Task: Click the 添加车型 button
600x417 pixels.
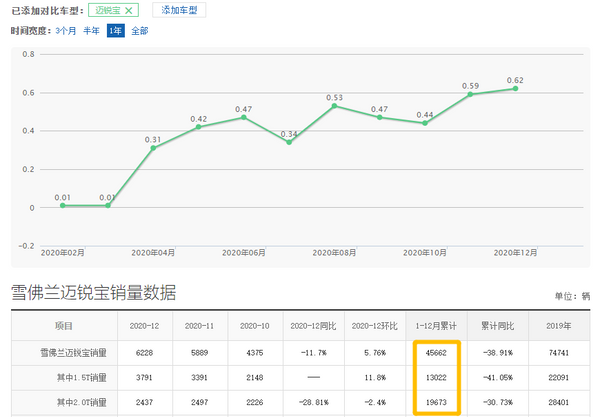Action: 179,10
